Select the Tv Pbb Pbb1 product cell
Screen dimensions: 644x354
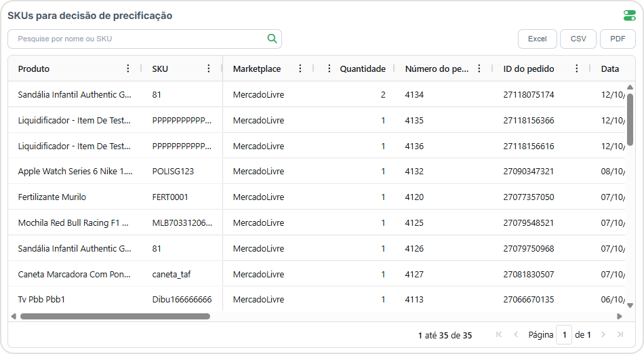pos(41,299)
